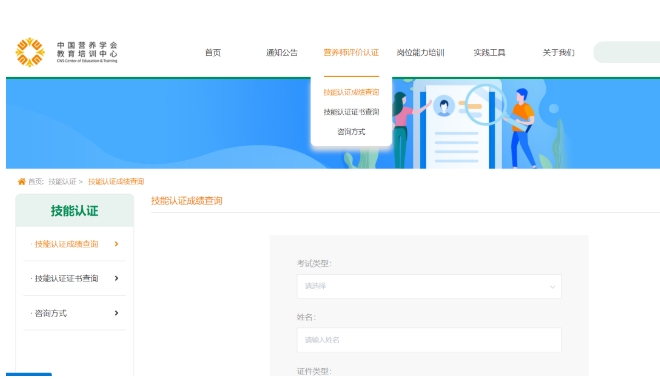
Task: Choose 技能认证成绩查询 in the dropdown submenu
Action: [351, 92]
